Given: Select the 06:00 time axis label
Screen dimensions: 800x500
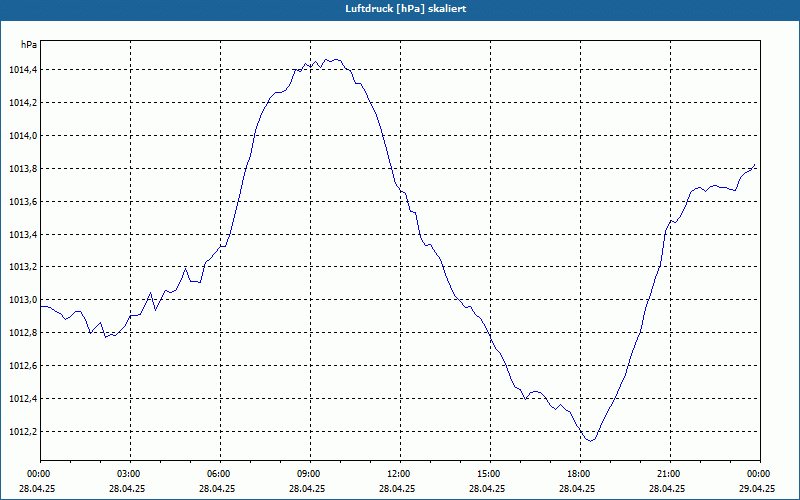Looking at the screenshot, I should point(220,474).
